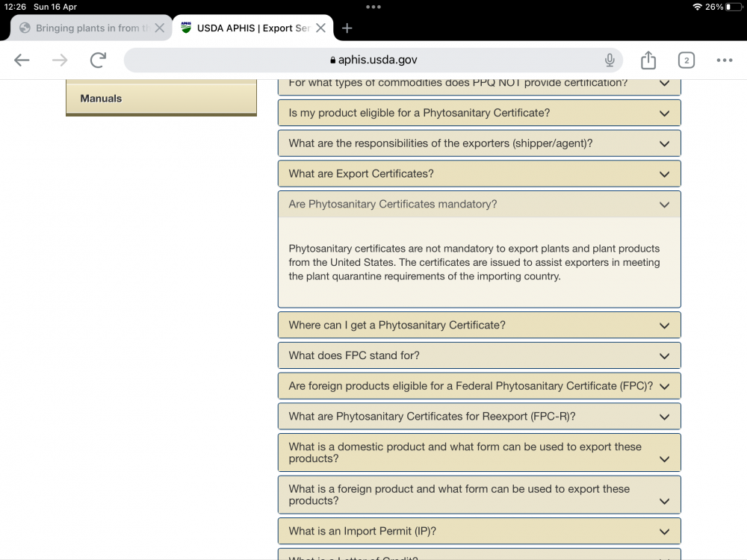
Task: Expand Certificates for Reexport (FPC-R) question
Action: (x=480, y=417)
